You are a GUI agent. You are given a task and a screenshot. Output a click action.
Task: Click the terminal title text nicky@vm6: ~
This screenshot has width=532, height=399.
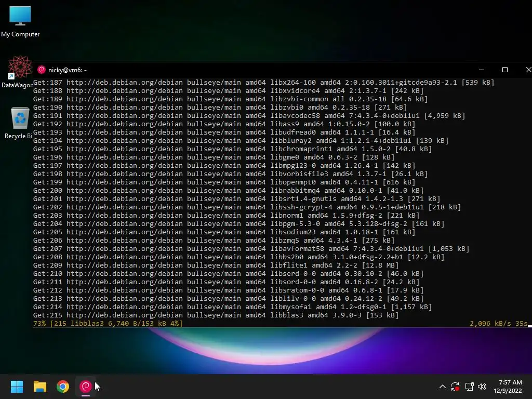pos(68,70)
